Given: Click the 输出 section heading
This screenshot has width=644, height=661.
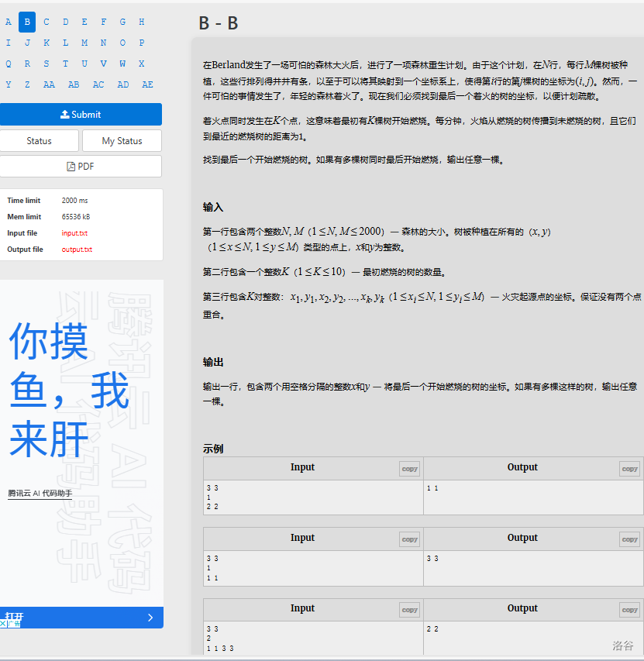Looking at the screenshot, I should (213, 362).
